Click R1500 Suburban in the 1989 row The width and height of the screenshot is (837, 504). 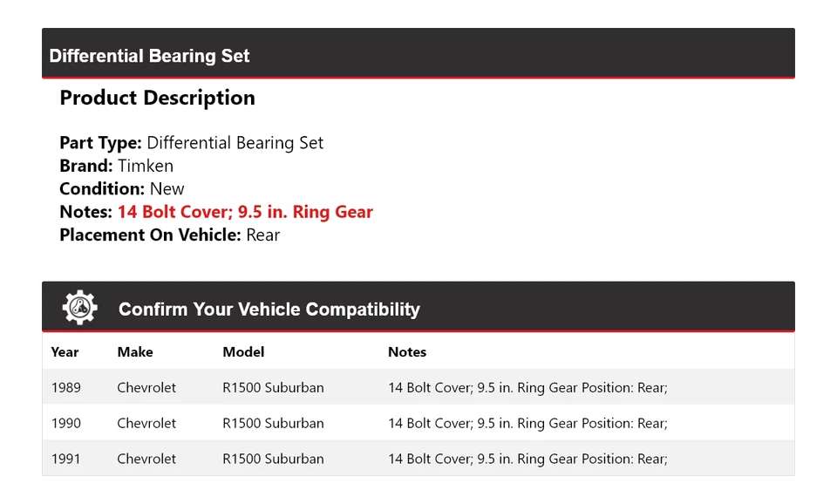(x=273, y=387)
